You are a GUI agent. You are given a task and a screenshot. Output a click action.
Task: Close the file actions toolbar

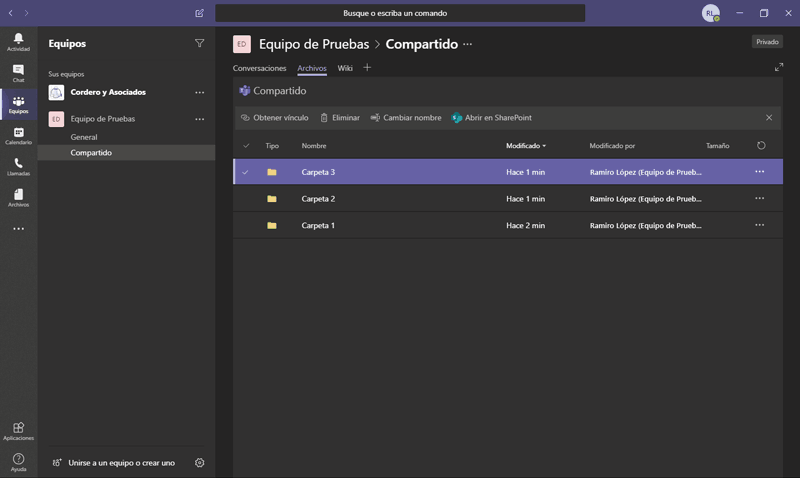pos(769,118)
